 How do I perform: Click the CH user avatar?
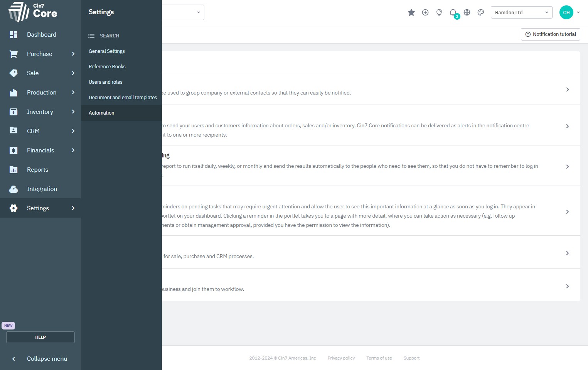click(566, 12)
